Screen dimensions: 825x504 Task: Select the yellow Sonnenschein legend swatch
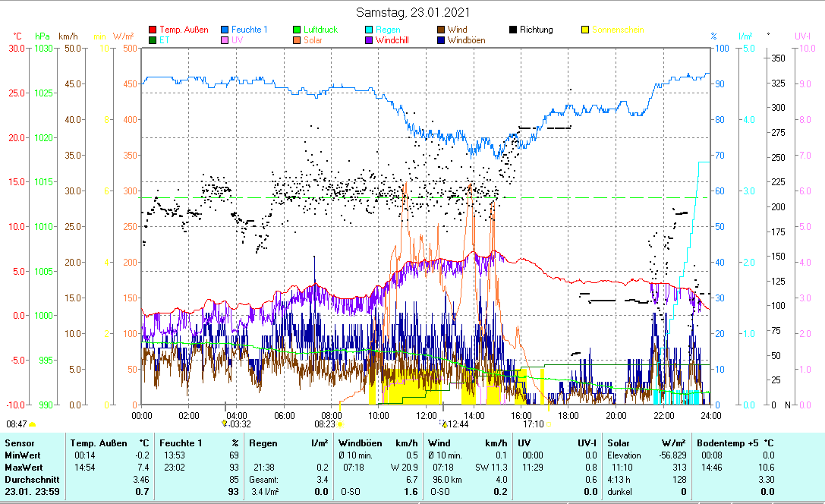click(x=585, y=30)
